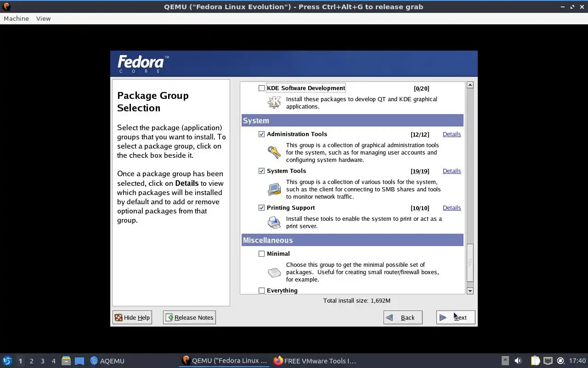Uncheck Printing Support checkbox
Image resolution: width=588 pixels, height=368 pixels.
(261, 207)
